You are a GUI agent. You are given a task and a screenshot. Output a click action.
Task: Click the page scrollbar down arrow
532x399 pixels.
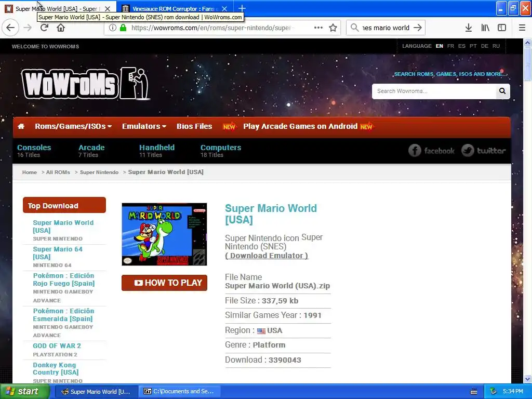click(527, 379)
